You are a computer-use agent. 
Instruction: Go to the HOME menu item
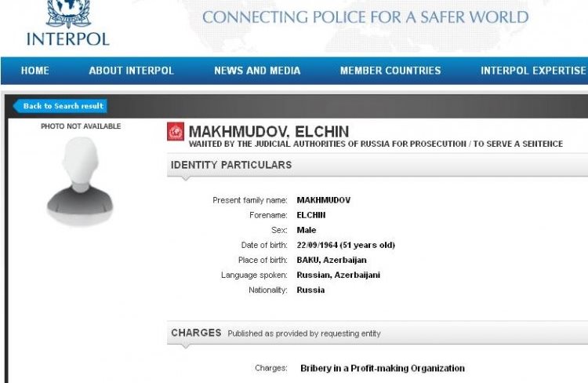click(x=34, y=71)
